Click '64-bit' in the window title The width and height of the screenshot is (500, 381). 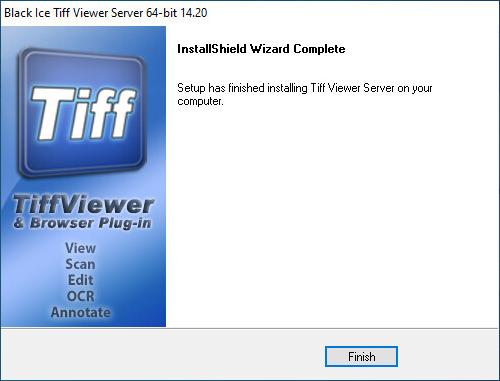[x=161, y=13]
